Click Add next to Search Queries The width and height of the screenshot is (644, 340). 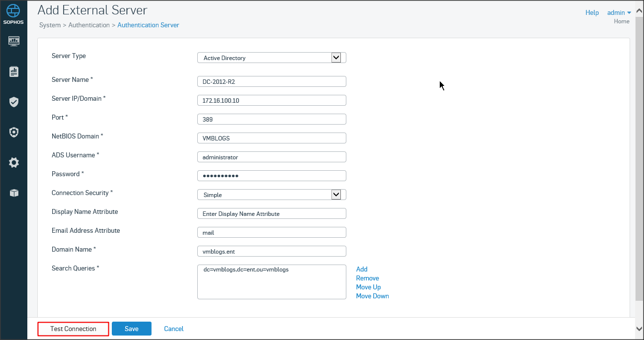[x=362, y=269]
